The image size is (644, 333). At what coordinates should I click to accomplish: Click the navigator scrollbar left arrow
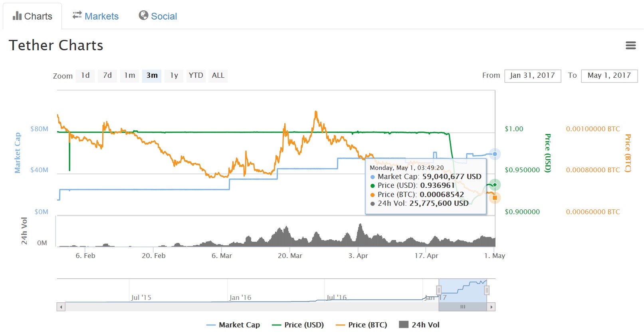point(61,307)
